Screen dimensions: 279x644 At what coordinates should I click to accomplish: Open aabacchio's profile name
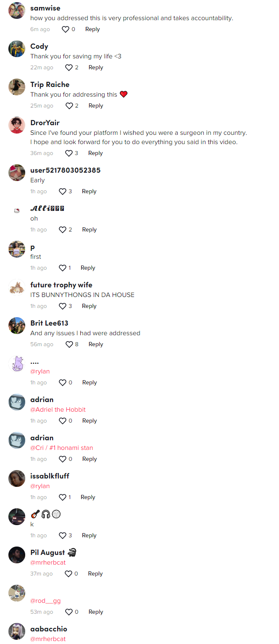(x=49, y=629)
